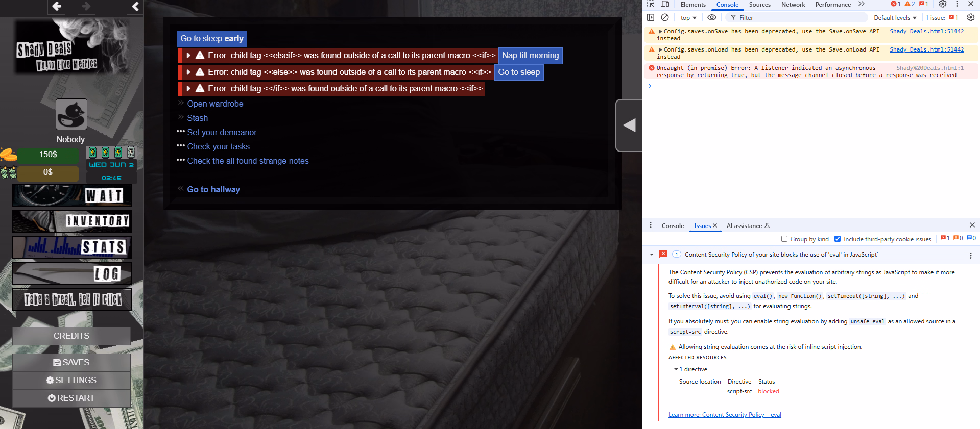Screen dimensions: 980x429
Task: Click the rubber duck avatar icon
Action: tap(71, 114)
